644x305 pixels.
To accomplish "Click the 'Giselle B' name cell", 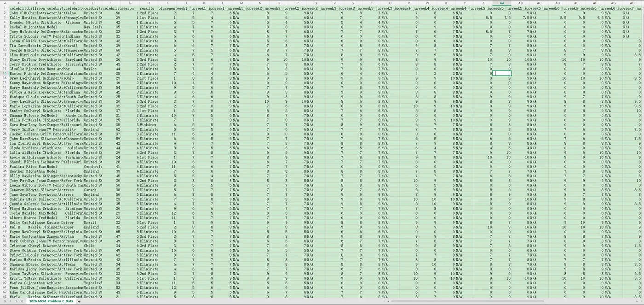I will [x=18, y=69].
